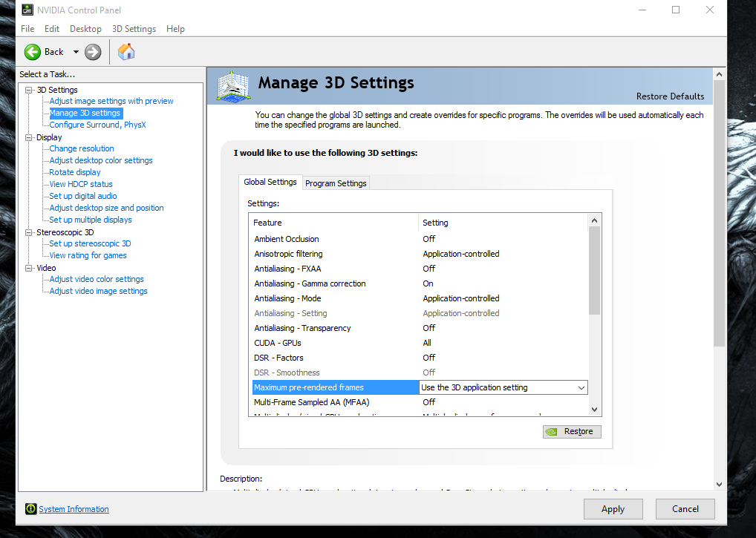
Task: Click the Manage 3D Settings header icon
Action: pyautogui.click(x=233, y=87)
